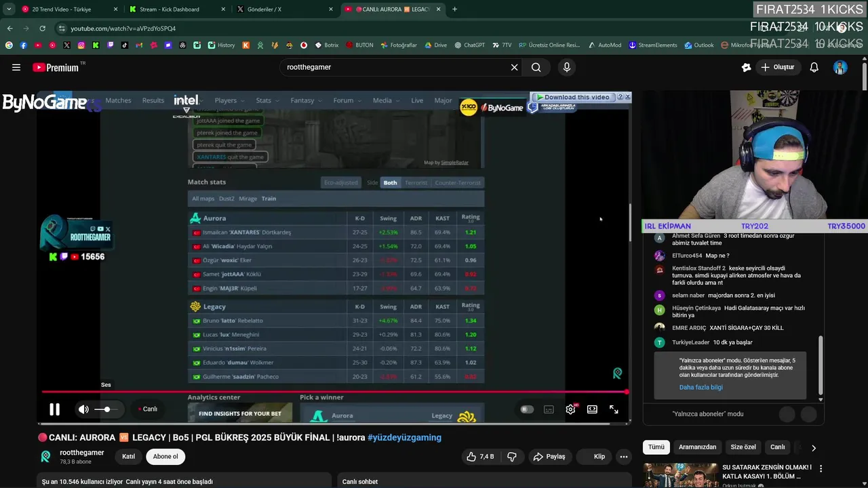Viewport: 868px width, 488px height.
Task: Open the rootthegamer channel name link
Action: pos(82,453)
